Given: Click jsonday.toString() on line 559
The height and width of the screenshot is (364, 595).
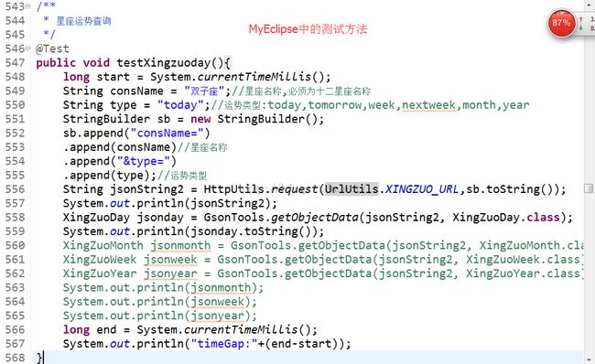Looking at the screenshot, I should click(x=254, y=231).
